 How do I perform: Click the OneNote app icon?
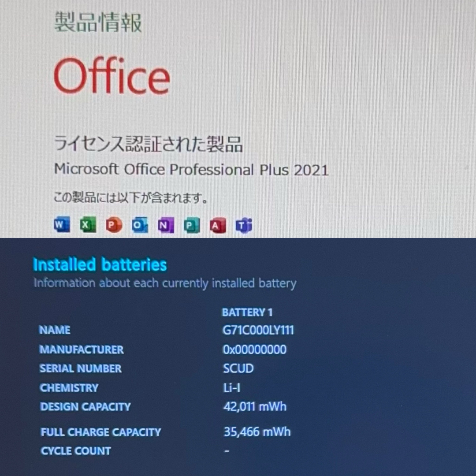click(166, 225)
